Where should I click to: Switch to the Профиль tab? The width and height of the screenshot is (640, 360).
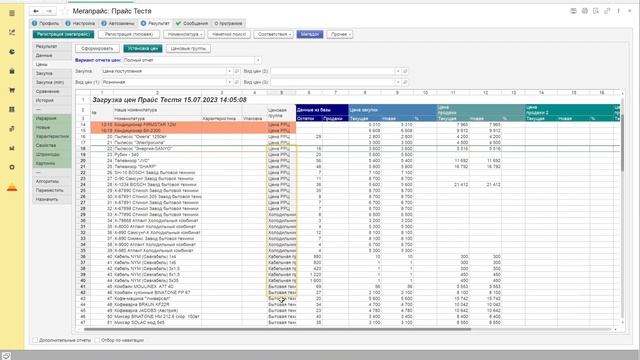[x=46, y=23]
